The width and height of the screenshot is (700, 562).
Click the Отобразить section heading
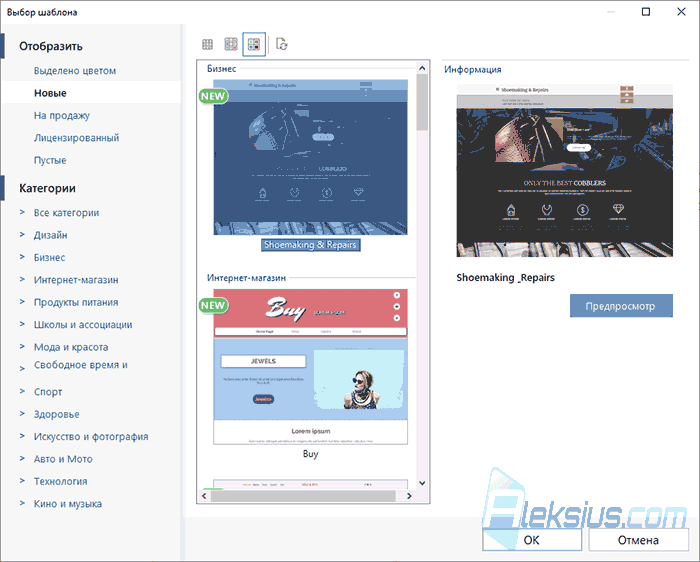(51, 46)
